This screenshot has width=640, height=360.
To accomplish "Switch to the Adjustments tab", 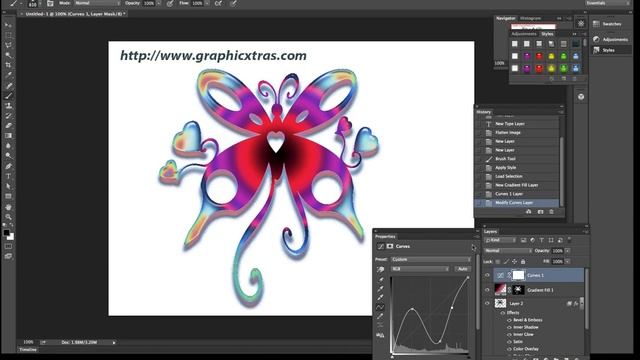I will pos(524,34).
